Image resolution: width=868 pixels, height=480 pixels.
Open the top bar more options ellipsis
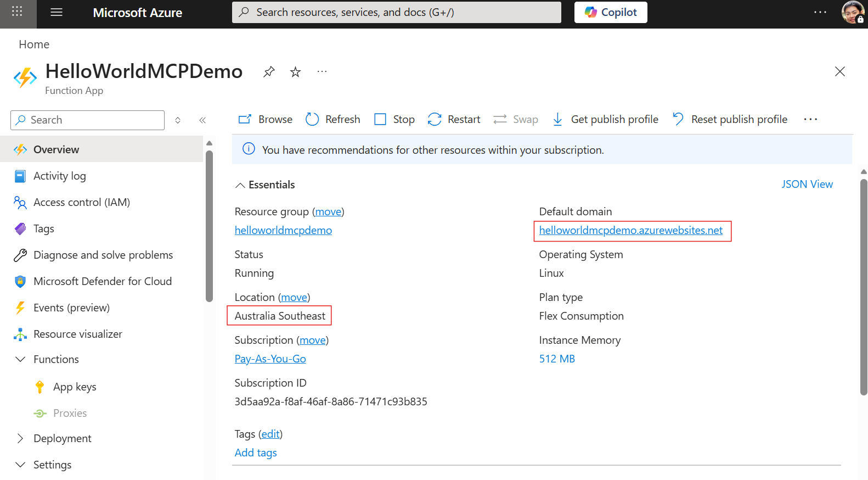point(820,12)
